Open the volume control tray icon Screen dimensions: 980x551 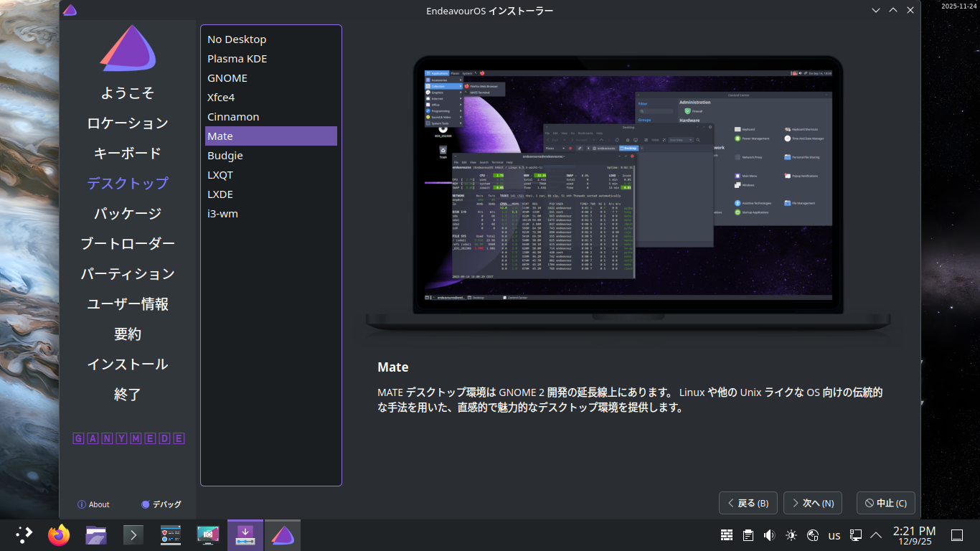point(770,535)
